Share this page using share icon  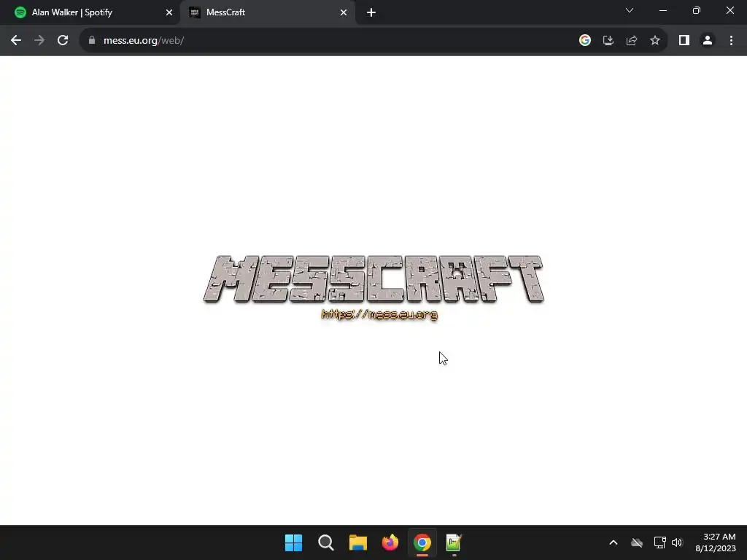(632, 41)
